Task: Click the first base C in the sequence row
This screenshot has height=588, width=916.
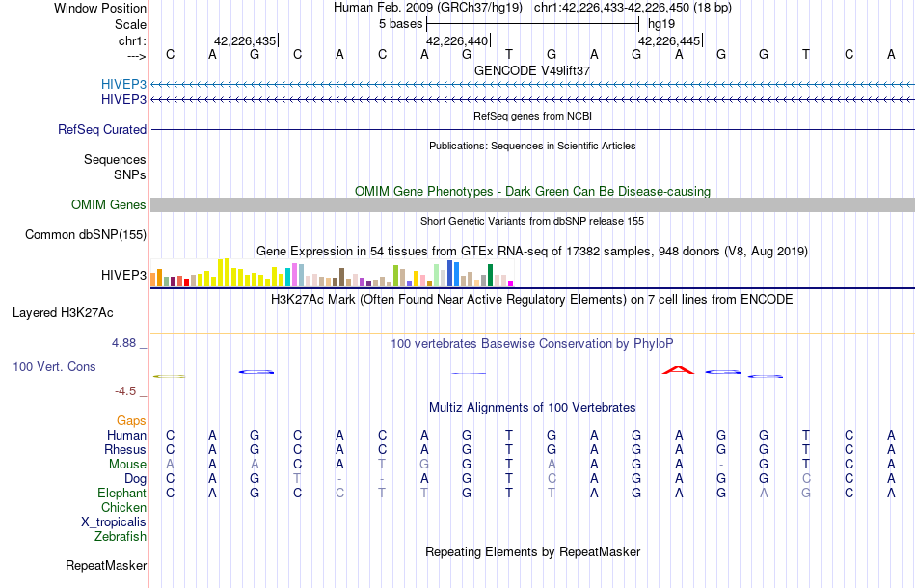Action: pyautogui.click(x=170, y=54)
